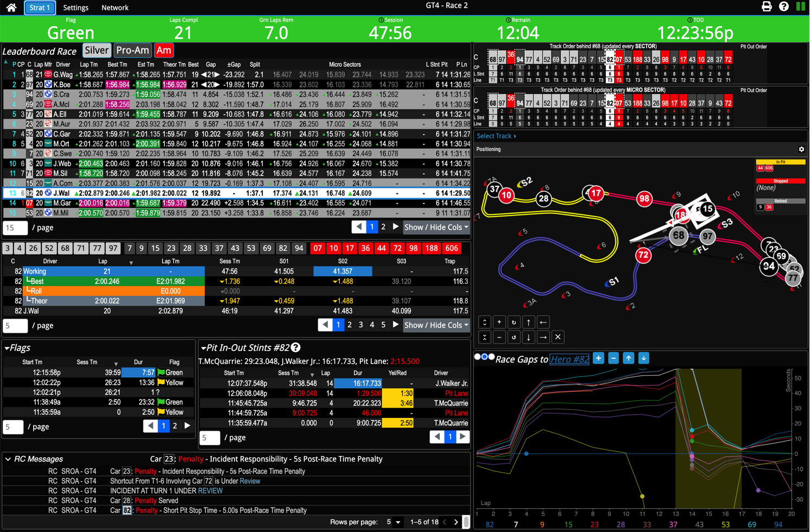
Task: Zoom in track map with plus button
Action: [x=499, y=322]
